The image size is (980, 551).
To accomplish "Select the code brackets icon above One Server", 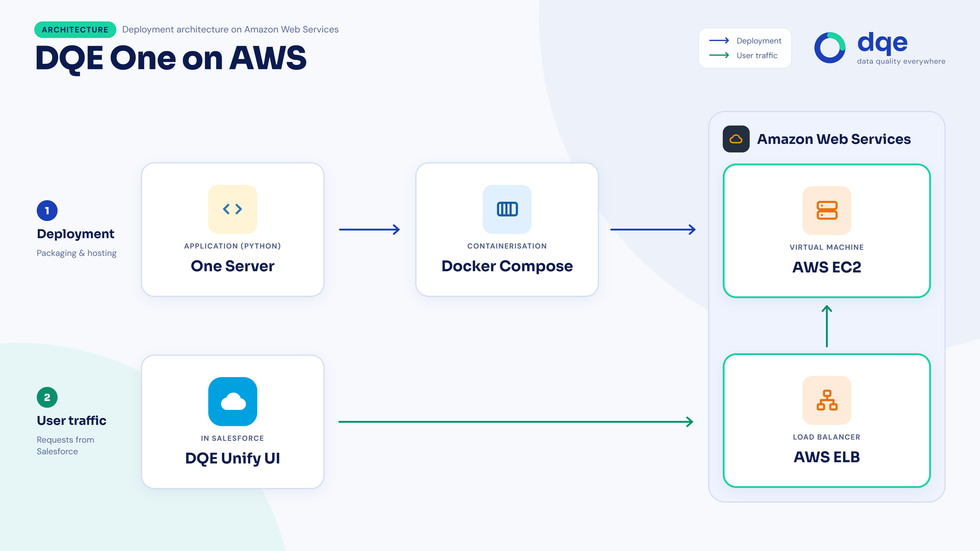I will pos(232,209).
